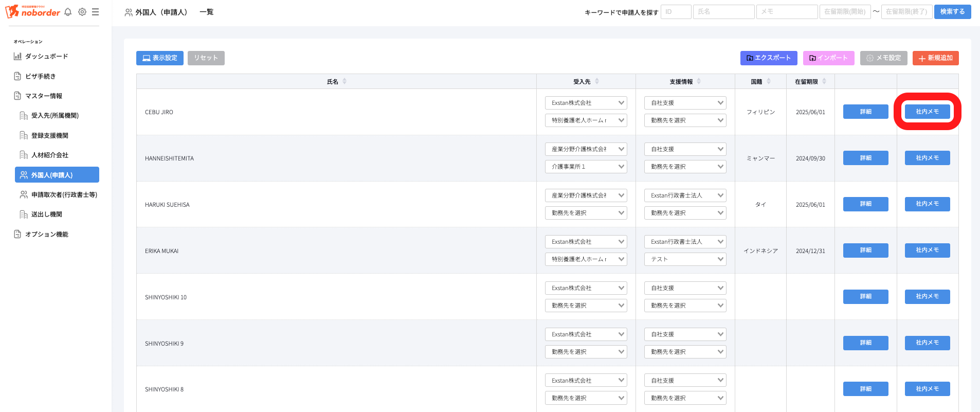Open 詳細 for HANNEISHITEMITA
The height and width of the screenshot is (412, 980).
pyautogui.click(x=865, y=158)
